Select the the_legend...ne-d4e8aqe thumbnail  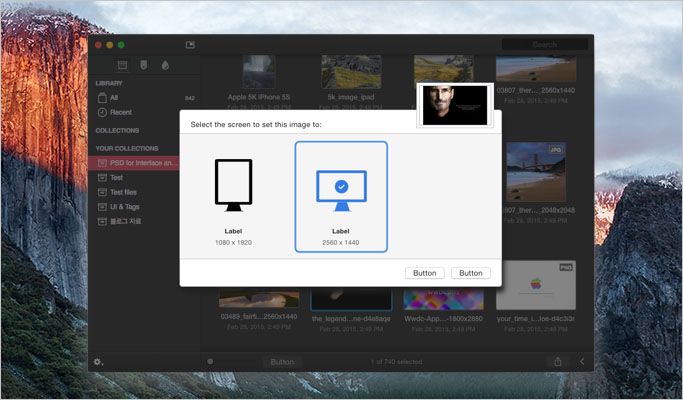click(351, 300)
